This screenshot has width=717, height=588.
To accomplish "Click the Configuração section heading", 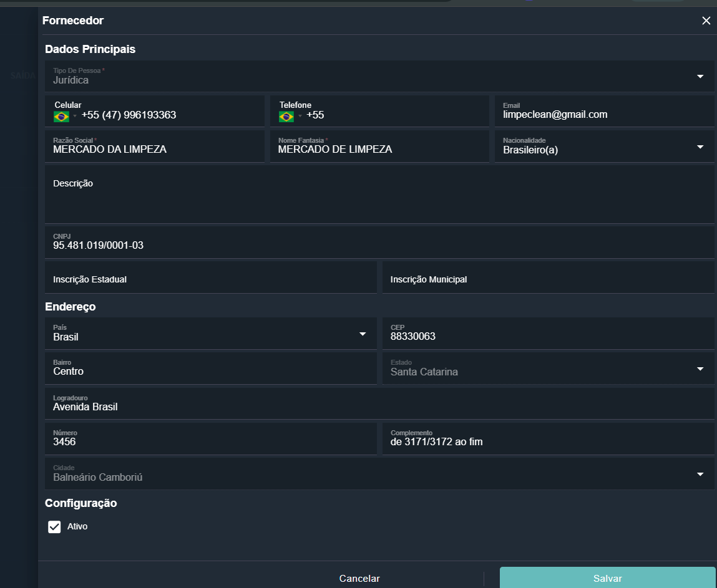I will coord(81,503).
